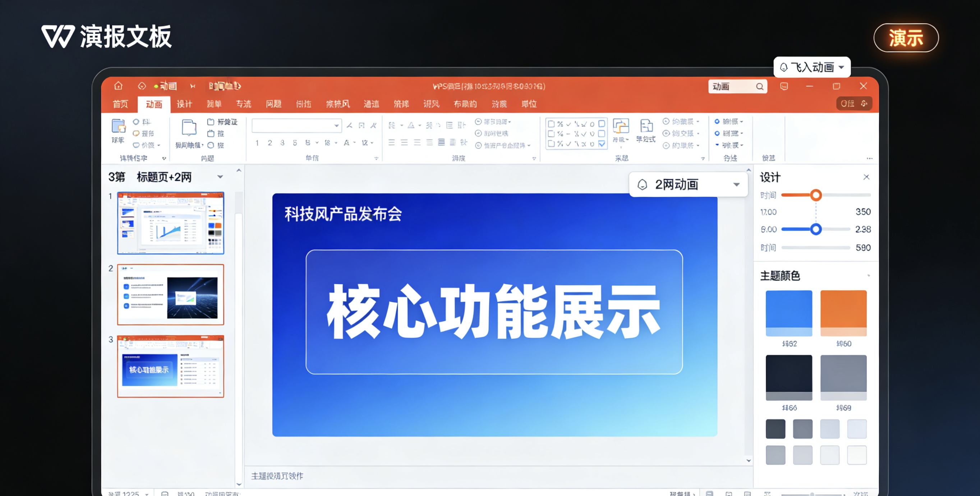Select slide 2 thumbnail in the left panel
Screen dimensions: 980x496
[x=170, y=294]
